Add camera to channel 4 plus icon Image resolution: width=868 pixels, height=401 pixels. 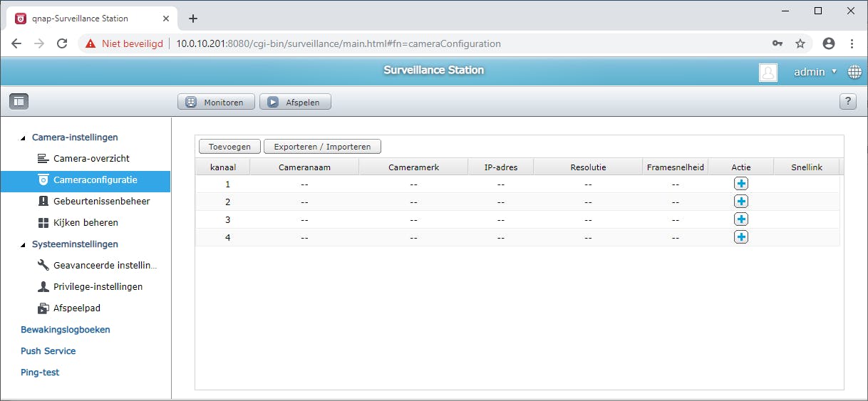(x=741, y=237)
